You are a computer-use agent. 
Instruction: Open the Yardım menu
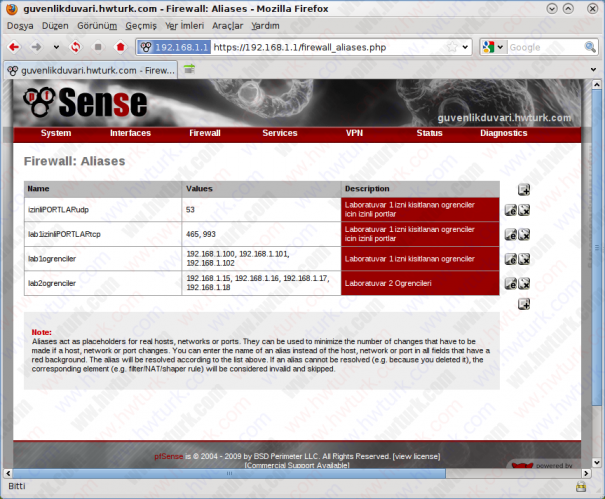click(x=265, y=26)
